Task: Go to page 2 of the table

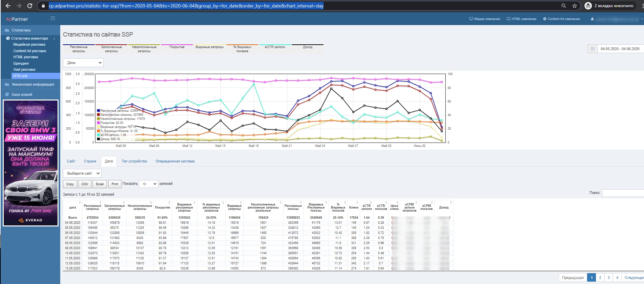Action: pyautogui.click(x=600, y=278)
